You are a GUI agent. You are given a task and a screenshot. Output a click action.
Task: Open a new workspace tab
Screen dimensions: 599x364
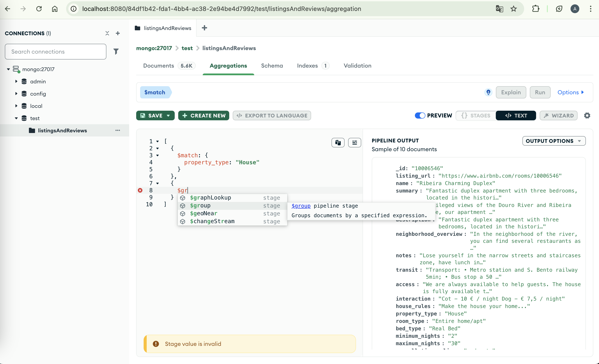point(204,28)
